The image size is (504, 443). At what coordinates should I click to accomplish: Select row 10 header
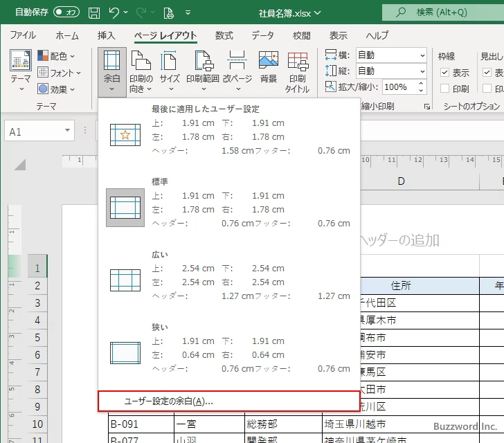pos(37,424)
